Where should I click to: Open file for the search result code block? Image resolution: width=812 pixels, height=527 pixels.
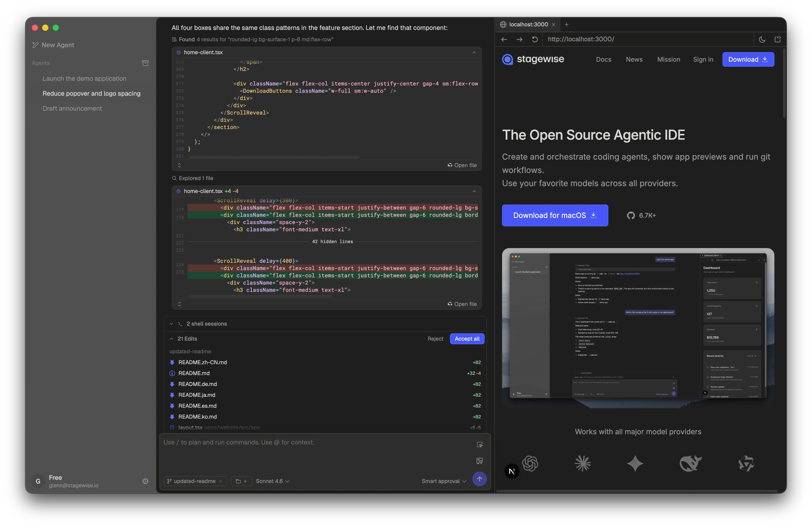pos(462,165)
